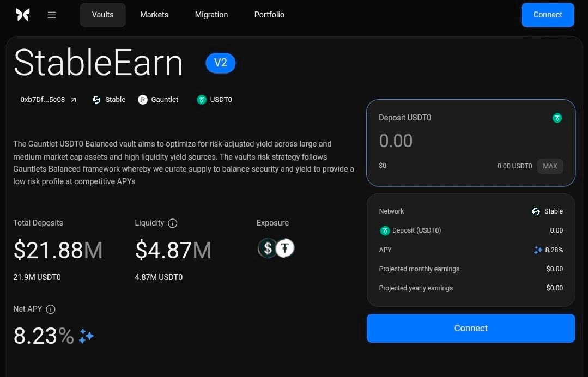Open the hamburger menu icon
The image size is (588, 377).
[x=52, y=15]
